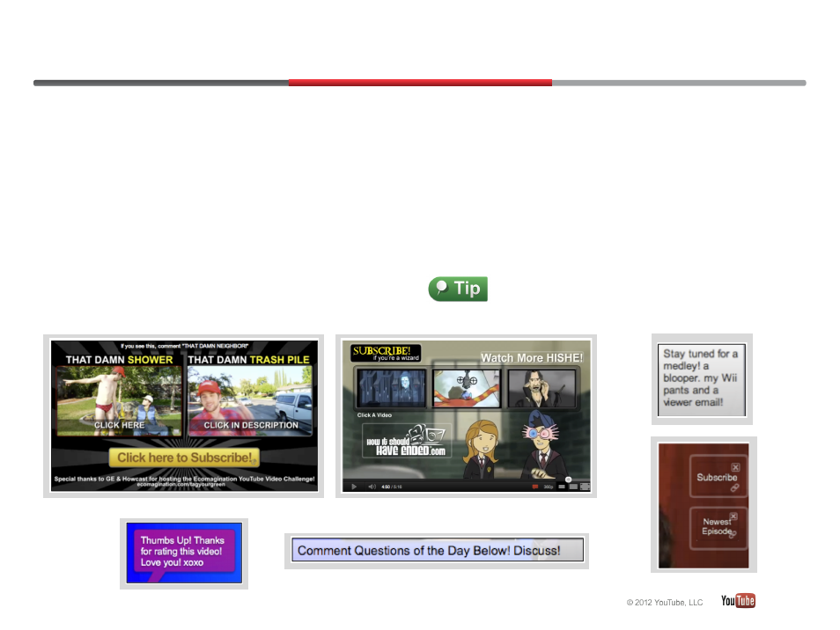This screenshot has height=630, width=840.
Task: Open the THAT DAMN SHOWER video thumbnail
Action: click(119, 400)
